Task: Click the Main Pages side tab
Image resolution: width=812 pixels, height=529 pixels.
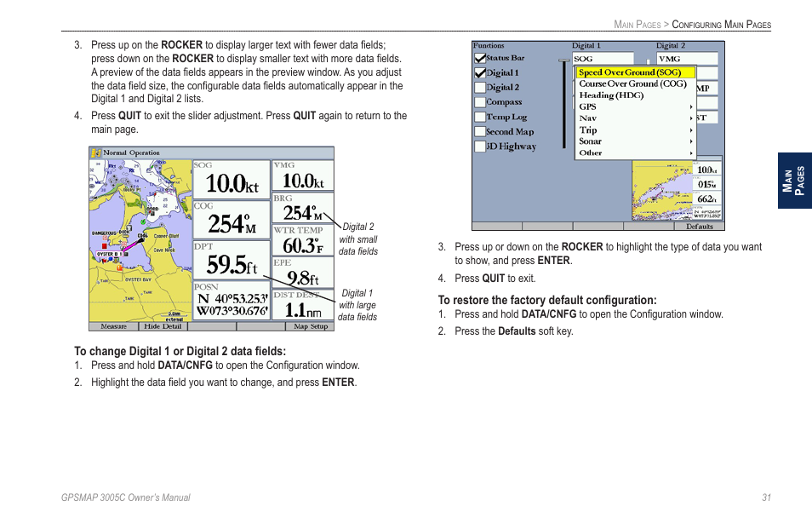Action: [x=794, y=181]
